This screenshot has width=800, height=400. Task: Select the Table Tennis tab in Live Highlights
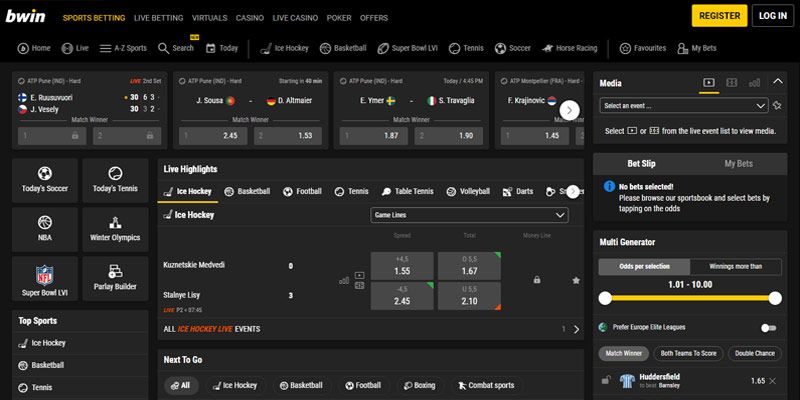click(x=408, y=191)
